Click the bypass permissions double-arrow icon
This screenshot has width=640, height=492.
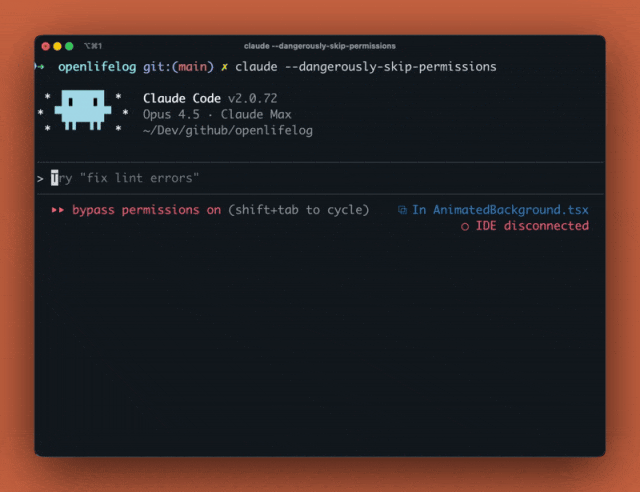pos(57,210)
